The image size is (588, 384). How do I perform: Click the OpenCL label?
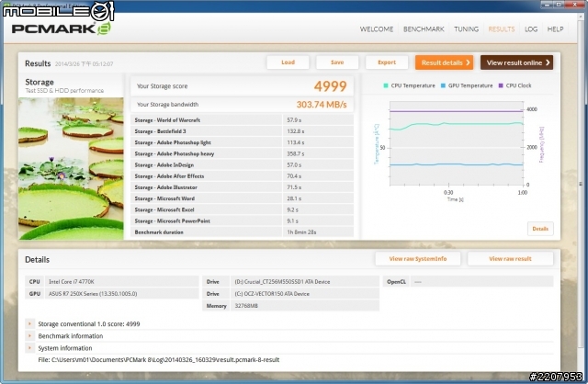396,282
